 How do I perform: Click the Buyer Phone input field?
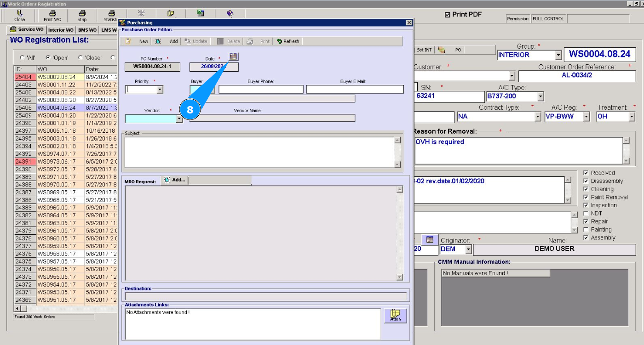(x=261, y=89)
